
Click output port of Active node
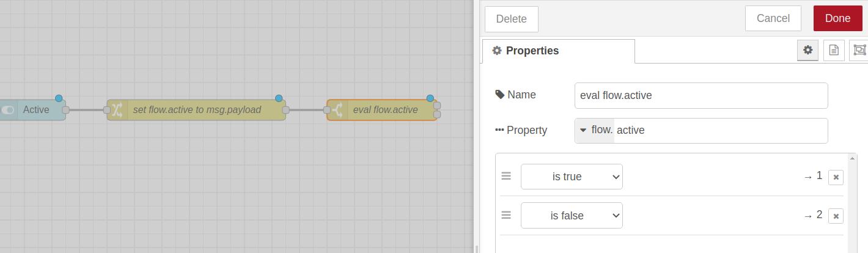point(65,110)
